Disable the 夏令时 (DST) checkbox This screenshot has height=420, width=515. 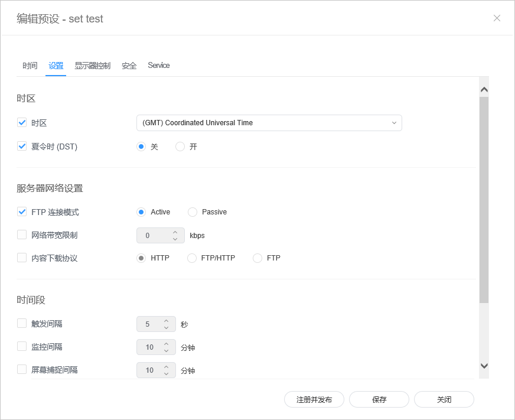click(22, 146)
